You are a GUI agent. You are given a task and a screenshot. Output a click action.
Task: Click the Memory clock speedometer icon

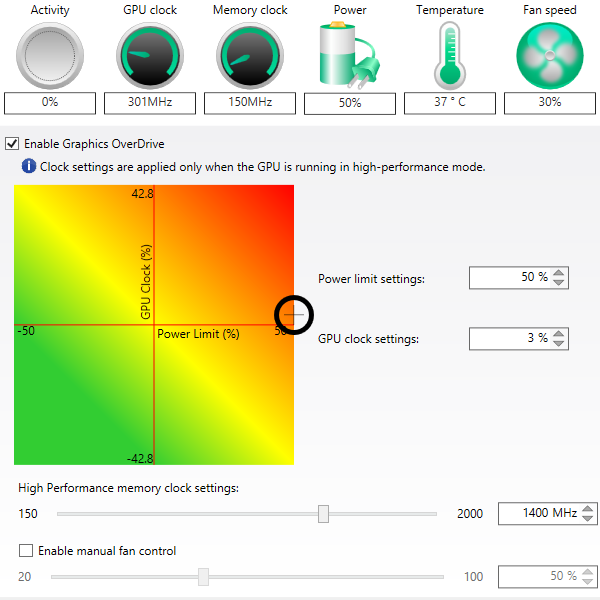[x=250, y=55]
